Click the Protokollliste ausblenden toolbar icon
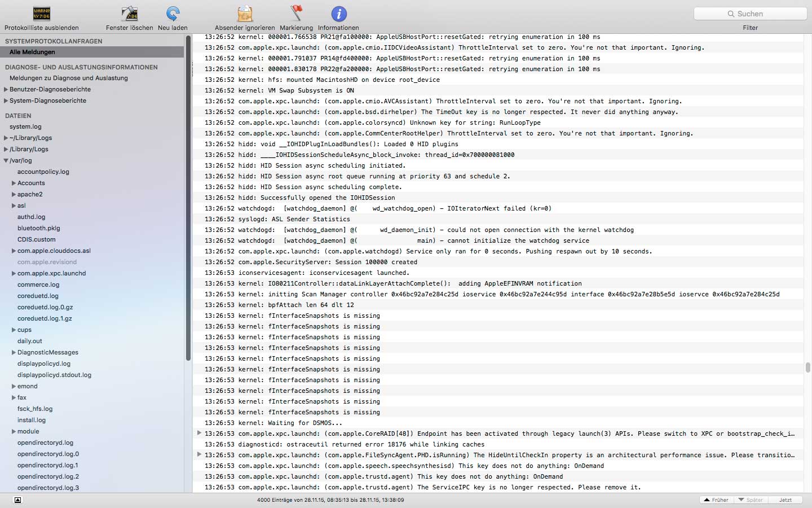The image size is (812, 508). coord(41,14)
